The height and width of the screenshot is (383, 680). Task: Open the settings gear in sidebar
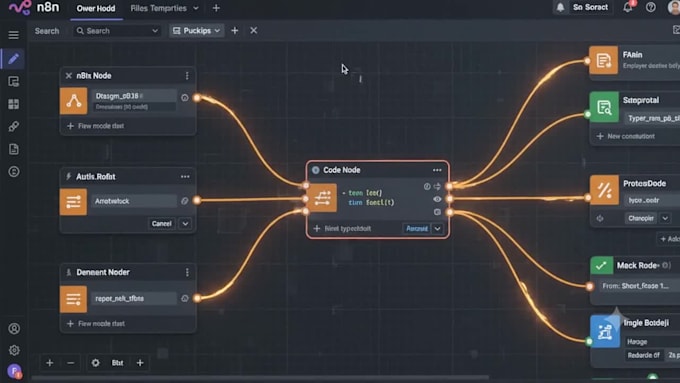tap(14, 350)
